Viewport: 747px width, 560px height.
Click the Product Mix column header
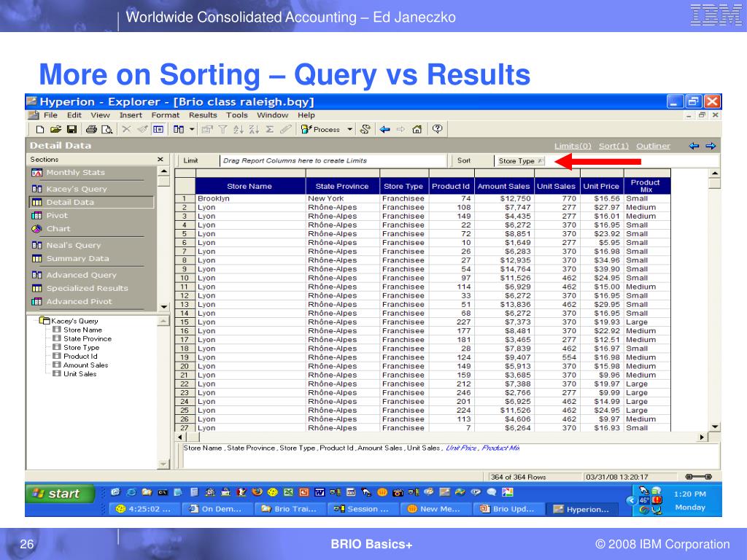[646, 186]
